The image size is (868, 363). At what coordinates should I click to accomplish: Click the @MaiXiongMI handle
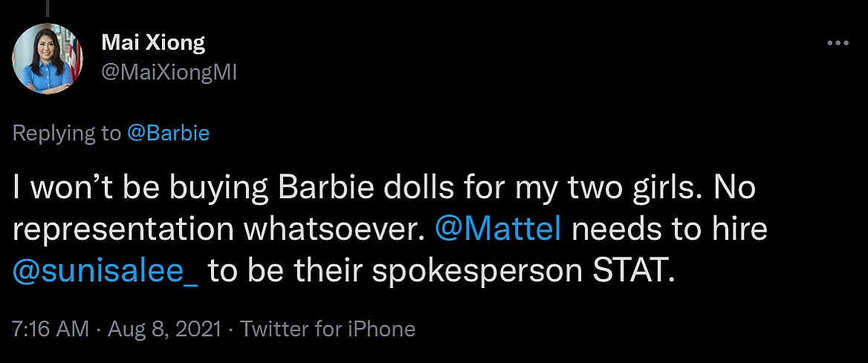coord(169,72)
